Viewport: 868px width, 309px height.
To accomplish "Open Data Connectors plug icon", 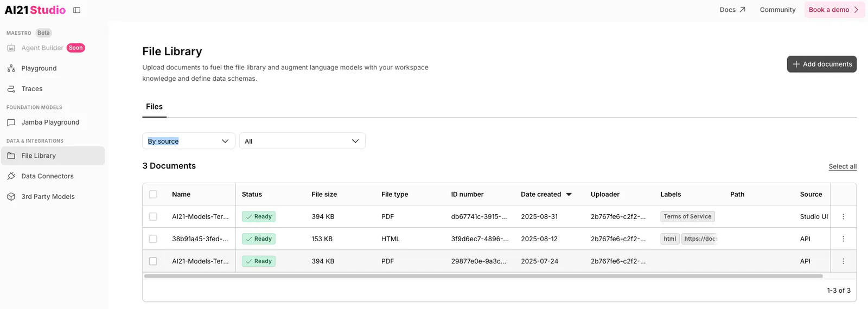I will tap(11, 176).
